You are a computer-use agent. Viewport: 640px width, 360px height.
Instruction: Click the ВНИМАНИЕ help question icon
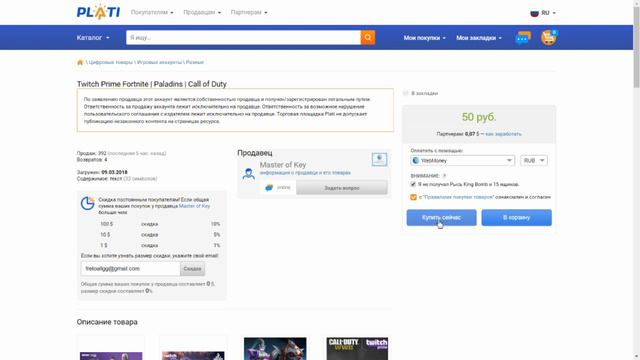pos(444,176)
